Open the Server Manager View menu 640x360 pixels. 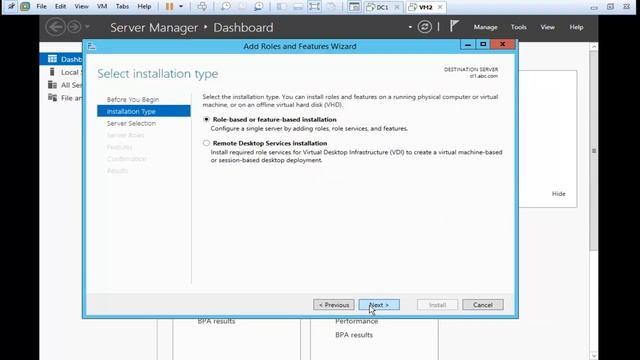[x=547, y=27]
